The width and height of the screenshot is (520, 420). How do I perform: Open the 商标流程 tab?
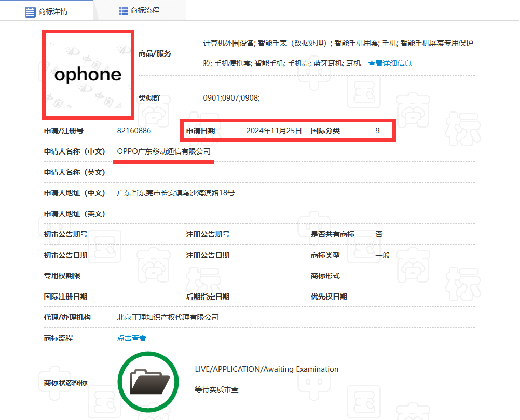point(140,10)
